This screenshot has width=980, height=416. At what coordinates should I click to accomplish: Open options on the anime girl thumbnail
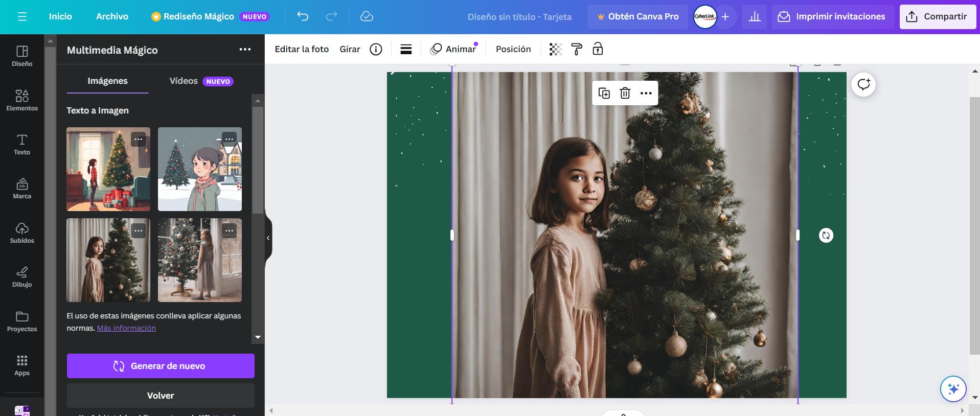click(x=229, y=140)
